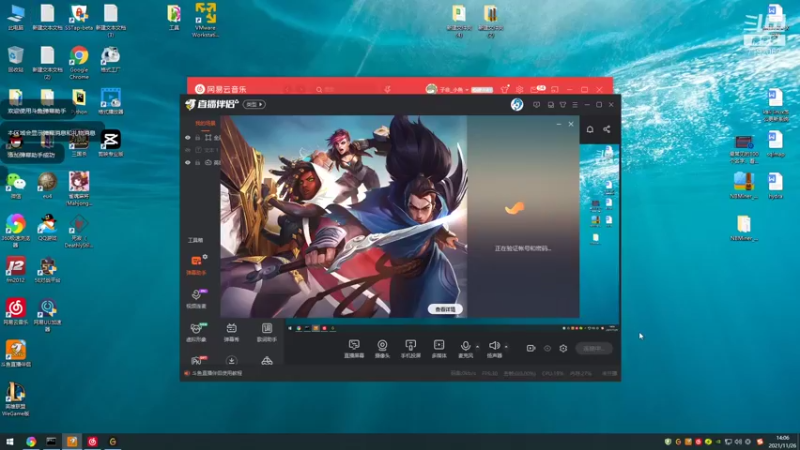Open NetEase Cloud Music settings gear
800x450 pixels.
[519, 89]
